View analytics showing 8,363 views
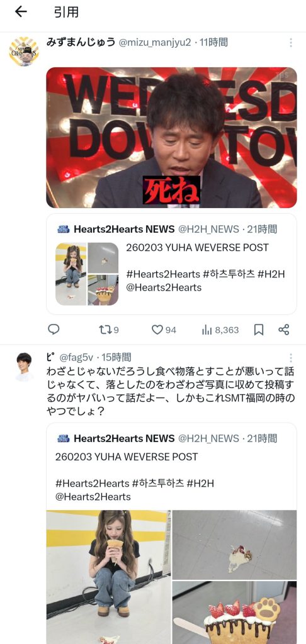The width and height of the screenshot is (306, 644). pos(220,330)
